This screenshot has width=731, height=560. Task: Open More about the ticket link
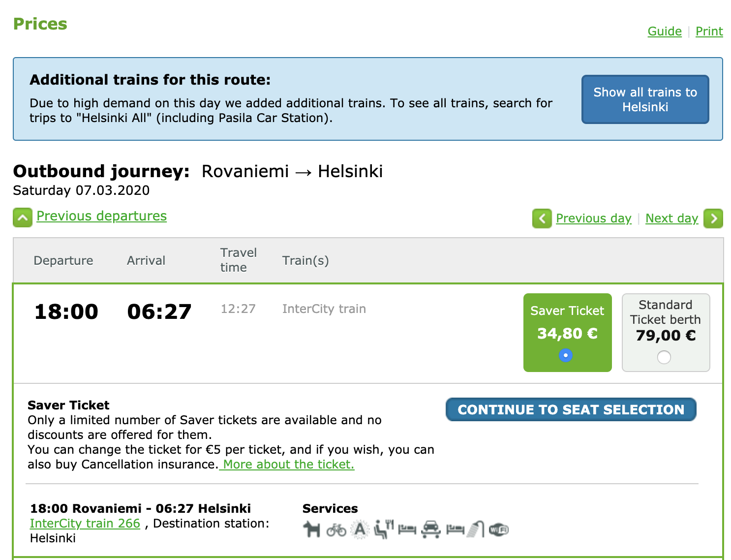288,465
